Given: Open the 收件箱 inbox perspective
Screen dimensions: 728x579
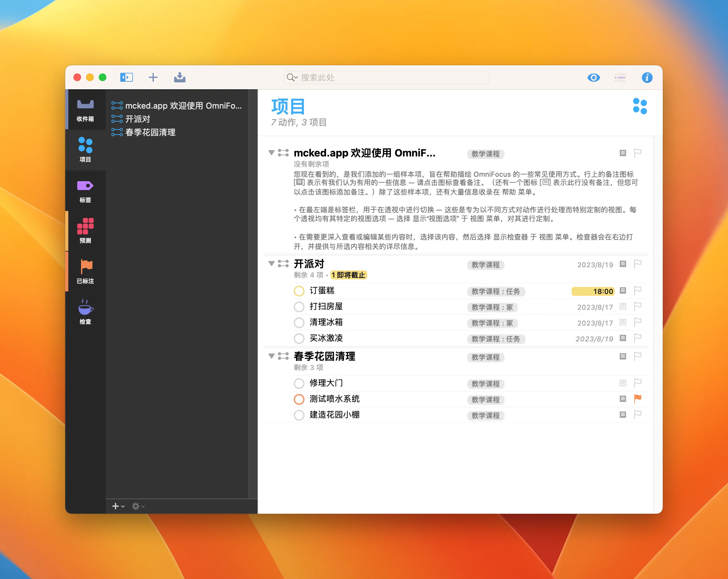Looking at the screenshot, I should point(85,110).
